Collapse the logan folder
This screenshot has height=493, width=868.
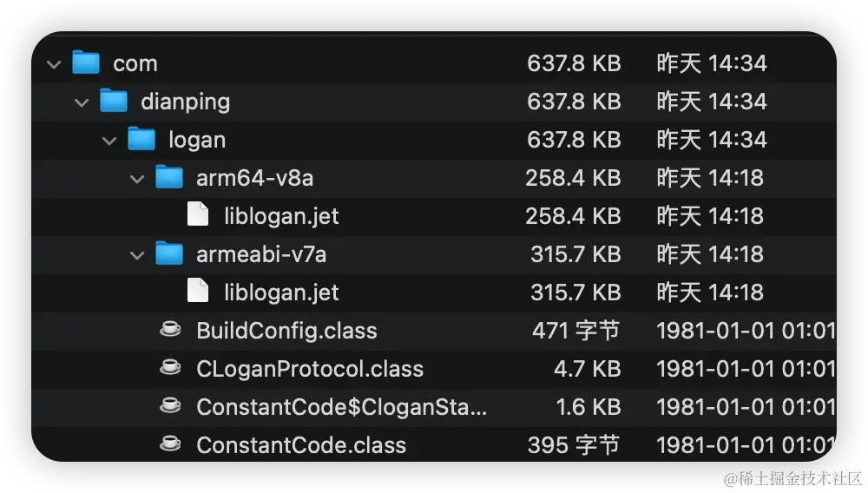coord(109,140)
